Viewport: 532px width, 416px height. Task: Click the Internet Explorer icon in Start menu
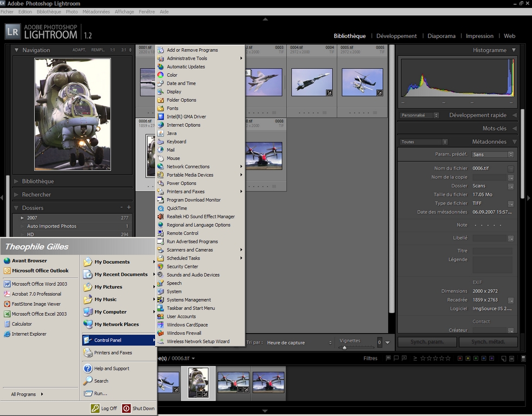7,334
